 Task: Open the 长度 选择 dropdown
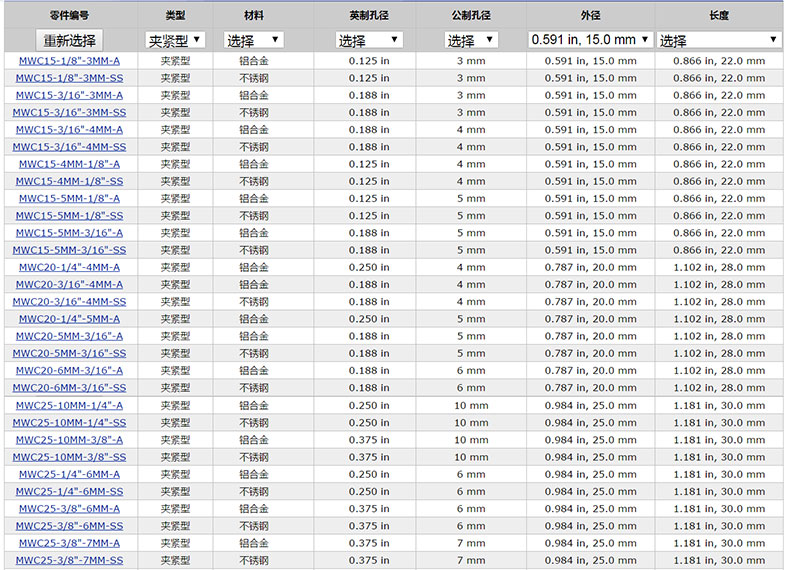point(718,41)
